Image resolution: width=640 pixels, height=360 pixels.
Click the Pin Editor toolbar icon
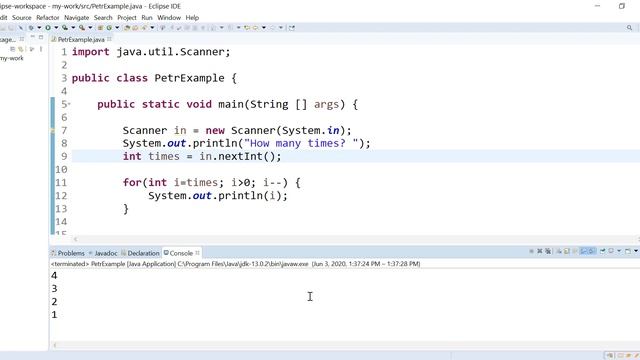[x=292, y=28]
